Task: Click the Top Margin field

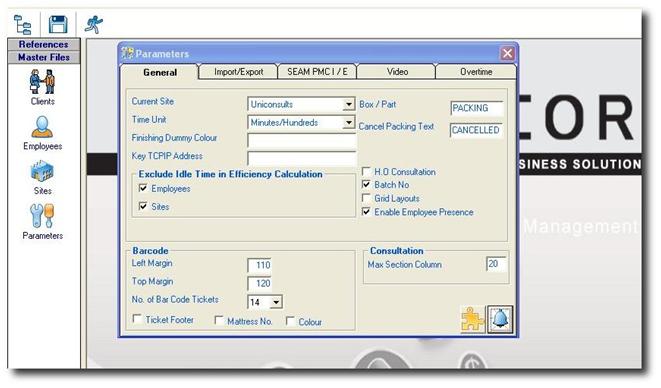Action: [259, 283]
